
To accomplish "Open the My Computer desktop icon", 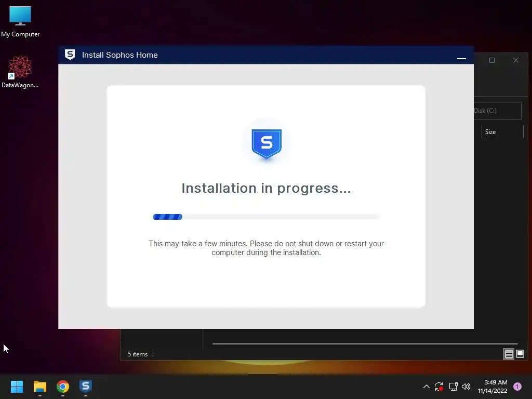I will [x=20, y=21].
